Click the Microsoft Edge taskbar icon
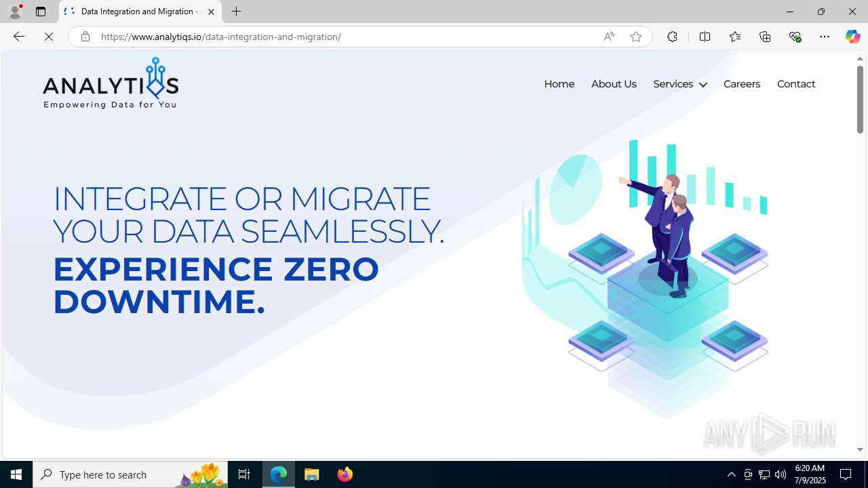The width and height of the screenshot is (868, 488). (279, 474)
